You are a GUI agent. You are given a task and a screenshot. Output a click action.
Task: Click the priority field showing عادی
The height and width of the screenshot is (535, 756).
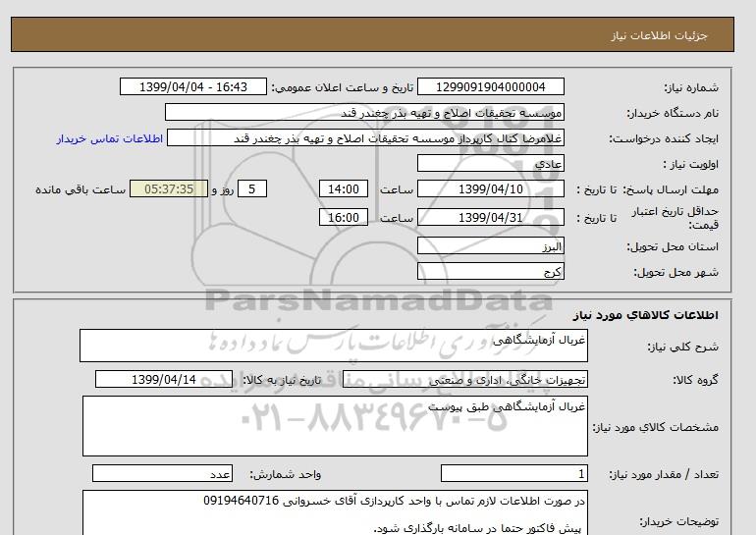tap(490, 163)
